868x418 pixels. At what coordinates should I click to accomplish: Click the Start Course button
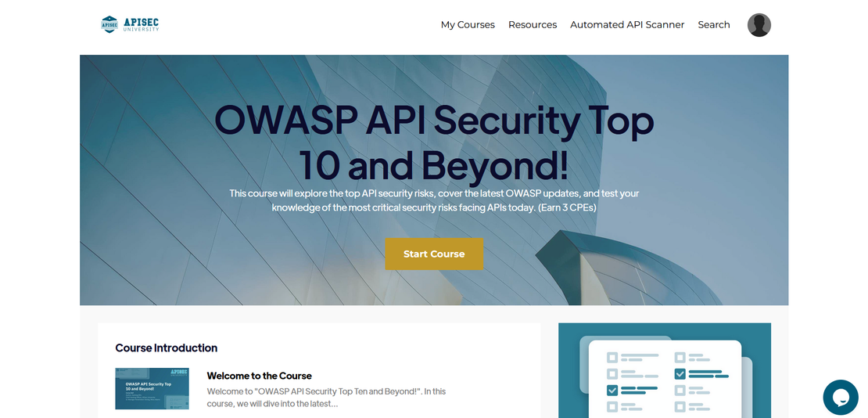434,254
